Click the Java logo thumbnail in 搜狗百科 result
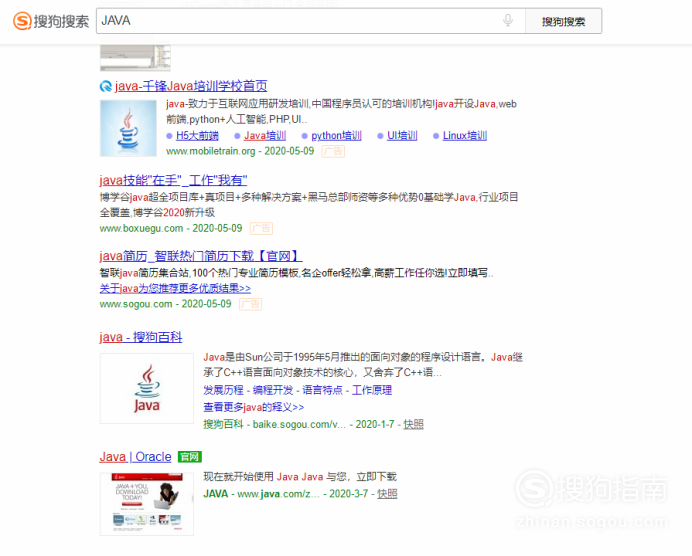692x556 pixels. pyautogui.click(x=147, y=388)
